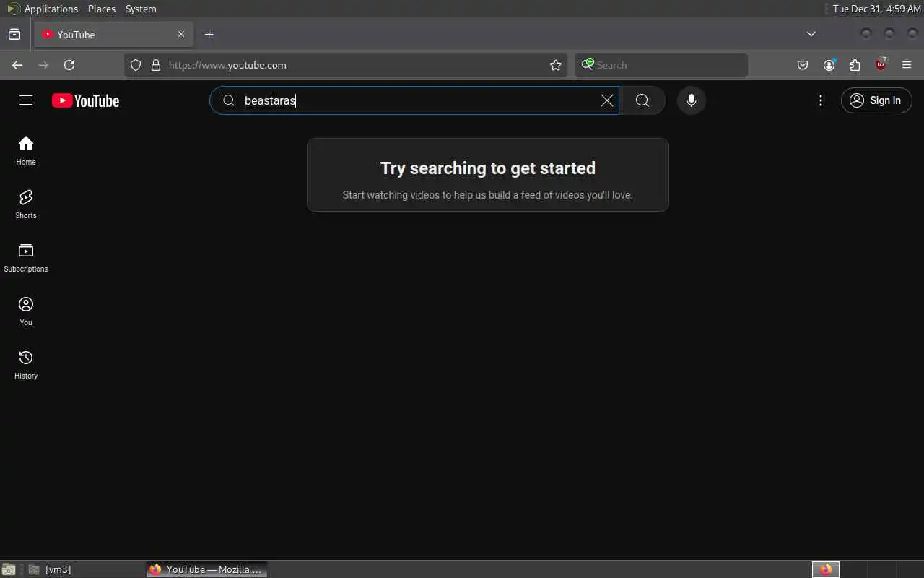
Task: Open a new tab with plus
Action: 209,34
